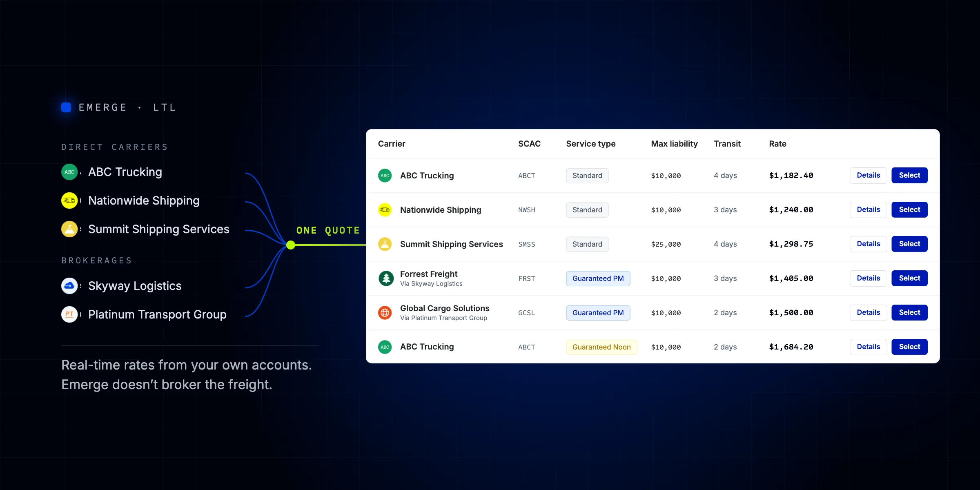Click the Max liability column header
Screen dimensions: 980x490
675,144
